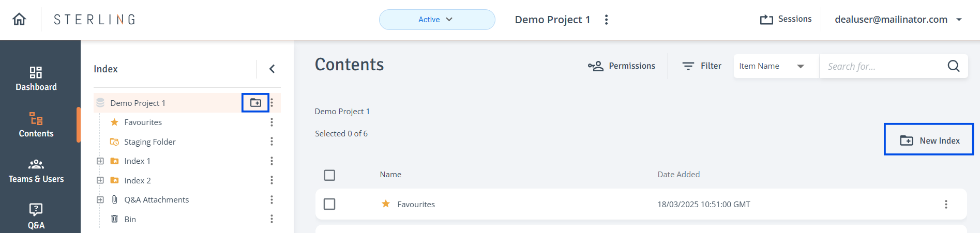Open the dealuser@mailinator.com account menu
The height and width of the screenshot is (233, 980).
pyautogui.click(x=898, y=20)
